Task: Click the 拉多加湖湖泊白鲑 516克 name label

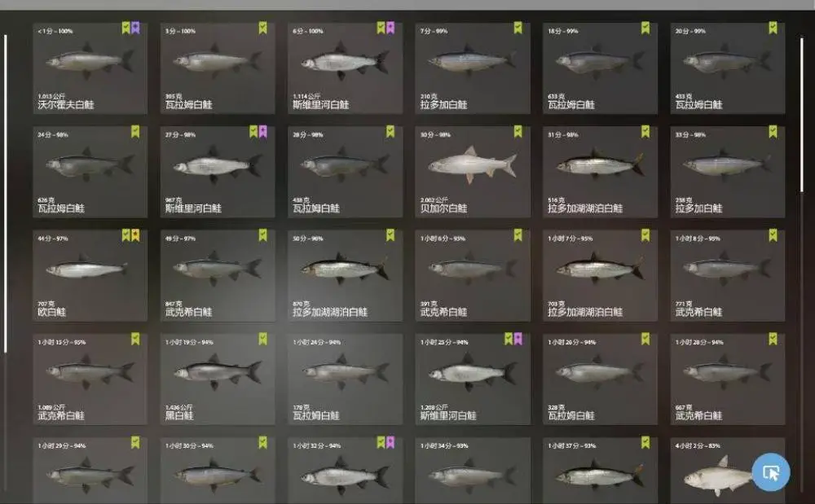Action: (584, 208)
